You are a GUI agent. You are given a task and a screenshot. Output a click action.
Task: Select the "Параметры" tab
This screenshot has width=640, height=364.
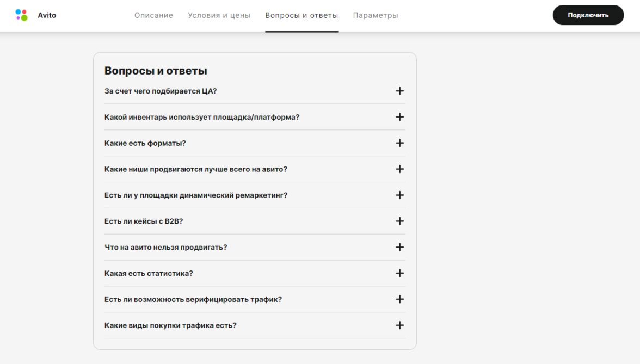pos(375,15)
